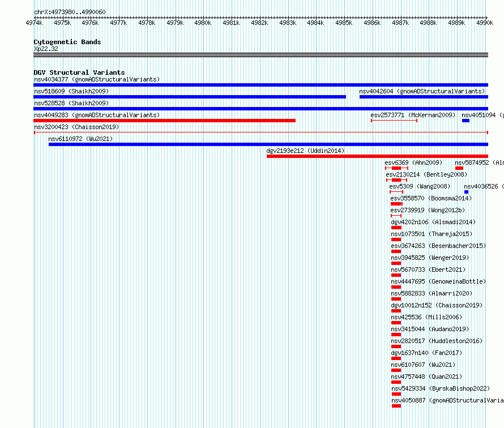Open dgv4202n106 (Alsmadi2014) variant

point(433,222)
